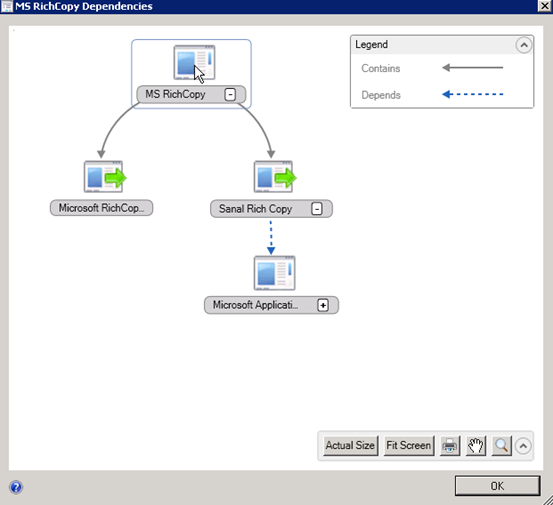Click the Actual Size button
The image size is (553, 505).
[x=350, y=446]
